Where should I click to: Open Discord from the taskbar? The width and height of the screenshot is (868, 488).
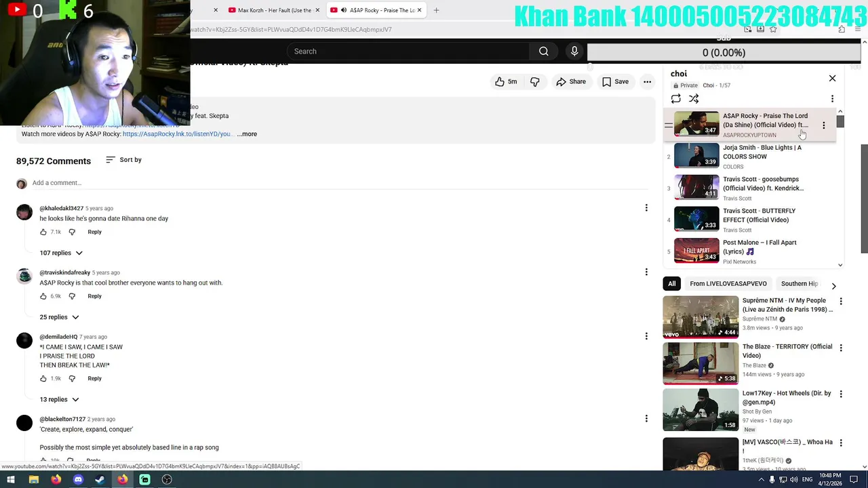(78, 480)
